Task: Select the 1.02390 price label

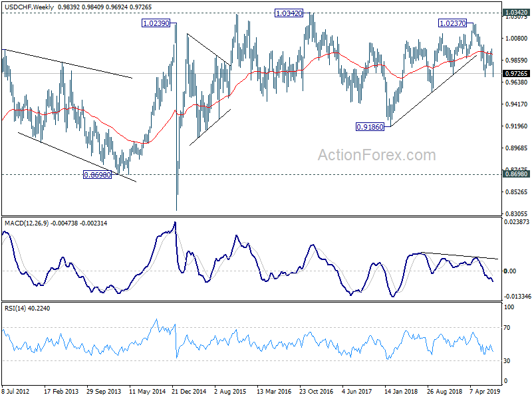Action: [156, 23]
